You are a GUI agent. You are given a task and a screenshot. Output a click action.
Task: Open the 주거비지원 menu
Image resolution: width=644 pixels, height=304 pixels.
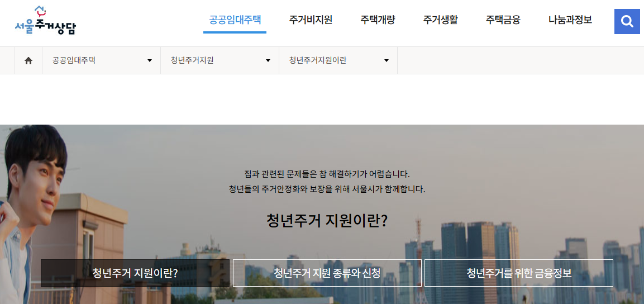coord(311,20)
